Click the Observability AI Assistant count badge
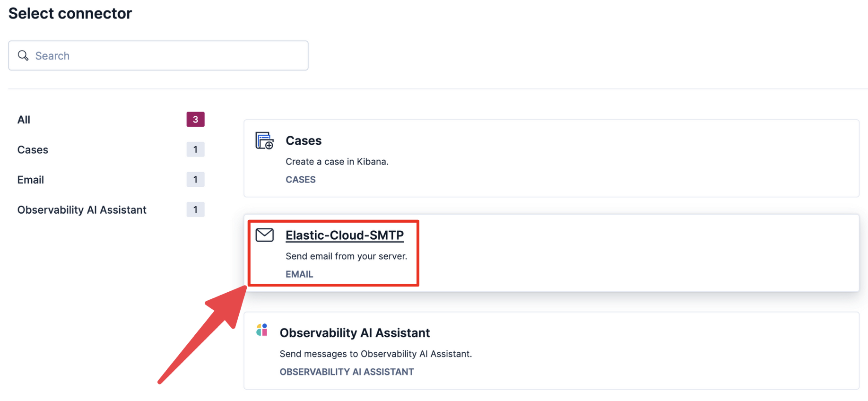 [x=195, y=209]
